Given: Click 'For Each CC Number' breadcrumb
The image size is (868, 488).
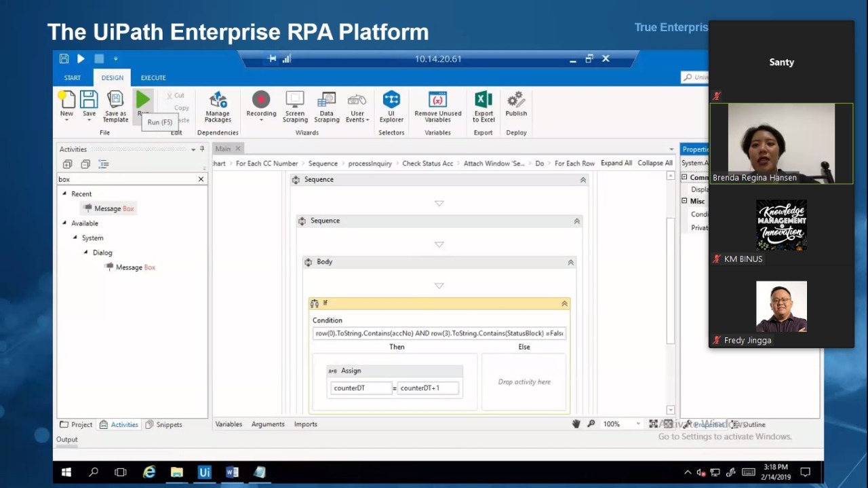Looking at the screenshot, I should 267,164.
